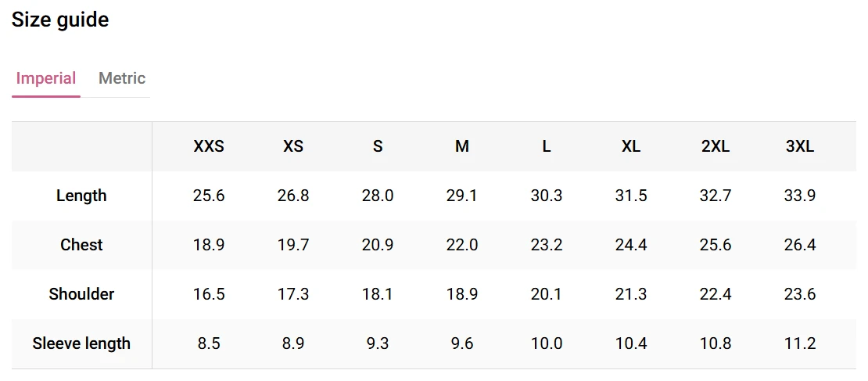Click the XXS shoulder value 16.5

(x=209, y=294)
